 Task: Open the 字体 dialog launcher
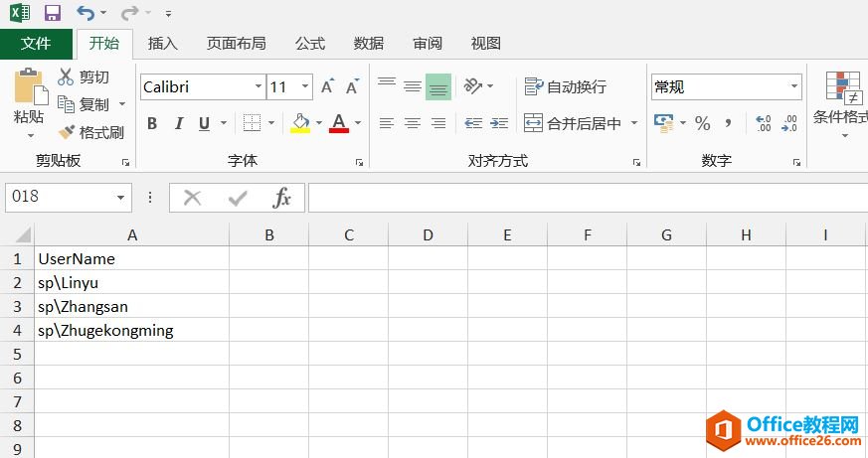click(359, 162)
